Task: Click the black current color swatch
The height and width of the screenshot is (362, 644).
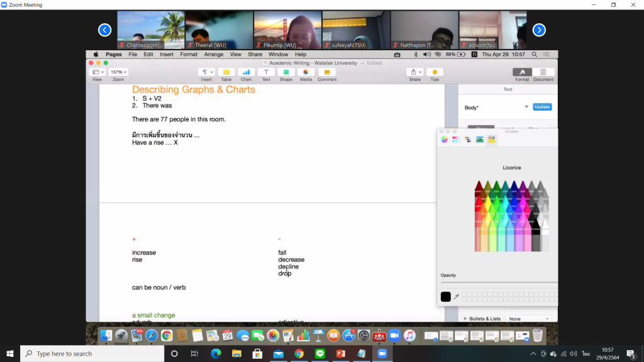Action: point(445,297)
